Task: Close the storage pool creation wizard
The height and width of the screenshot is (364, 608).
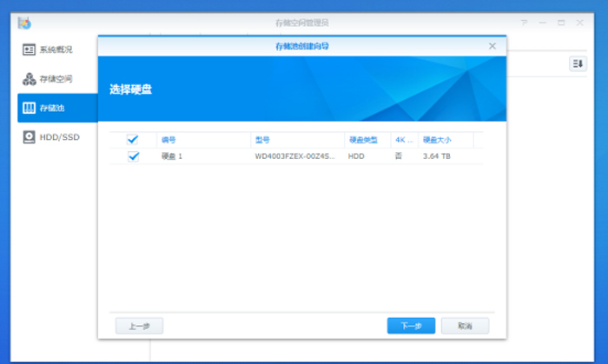Action: click(492, 46)
